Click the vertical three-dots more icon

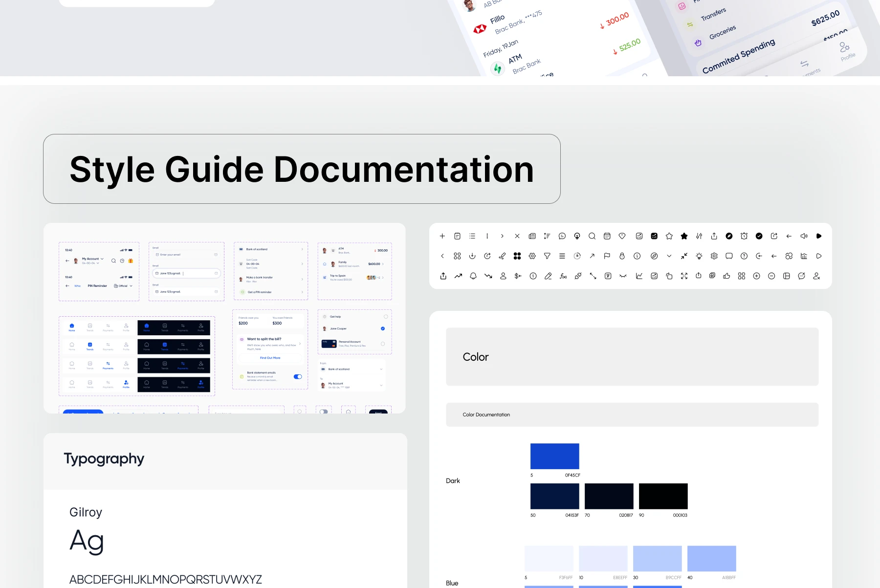487,236
